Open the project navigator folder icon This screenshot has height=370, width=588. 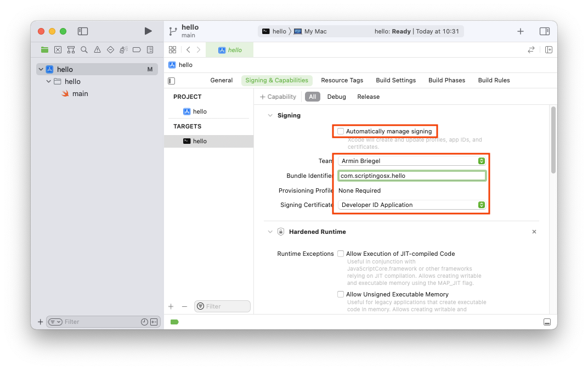(44, 49)
